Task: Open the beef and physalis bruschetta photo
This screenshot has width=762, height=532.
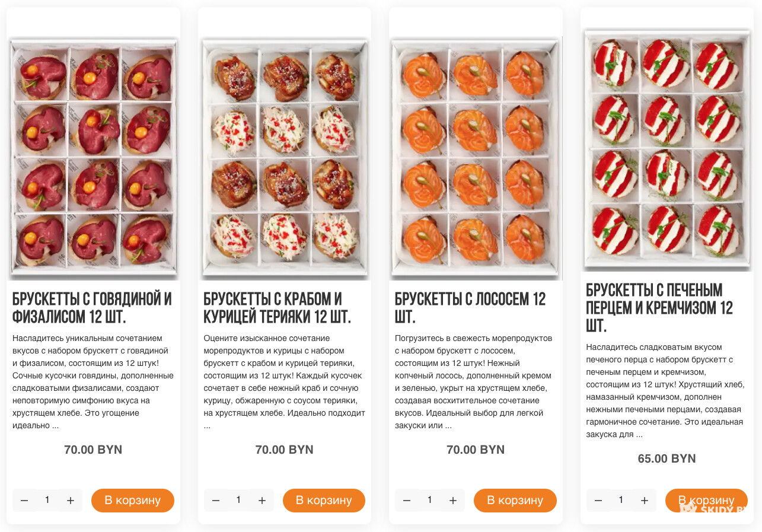Action: pos(94,158)
